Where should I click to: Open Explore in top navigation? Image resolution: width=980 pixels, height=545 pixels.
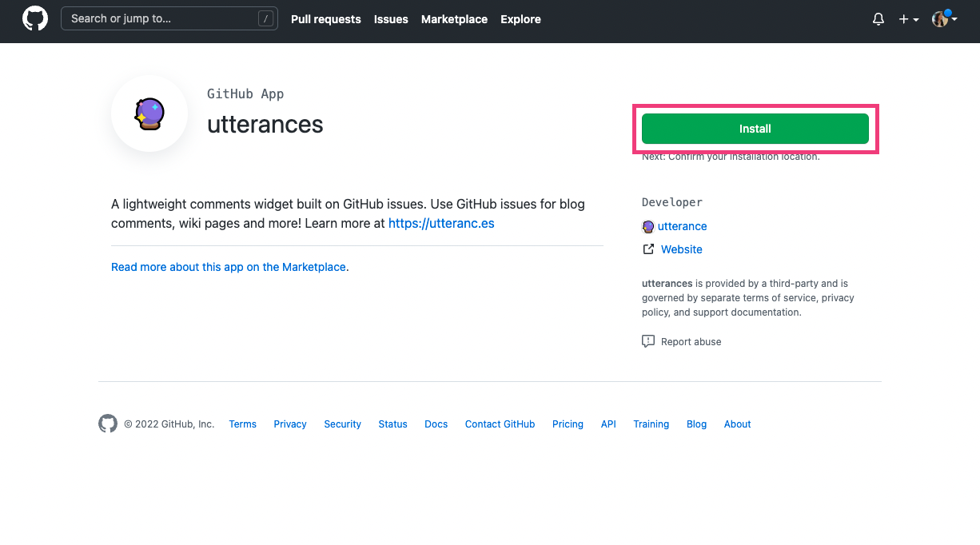(520, 19)
